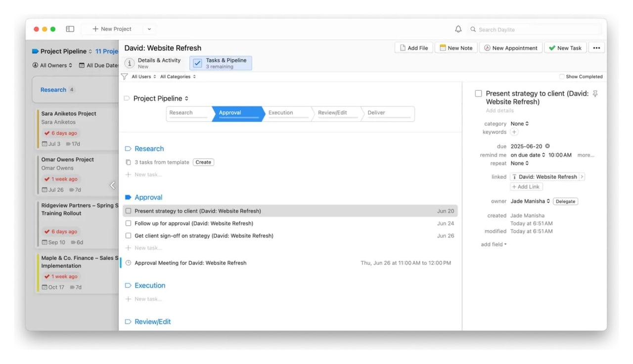Viewport: 633px width, 364px height.
Task: Open the New Project dropdown arrow
Action: [149, 29]
